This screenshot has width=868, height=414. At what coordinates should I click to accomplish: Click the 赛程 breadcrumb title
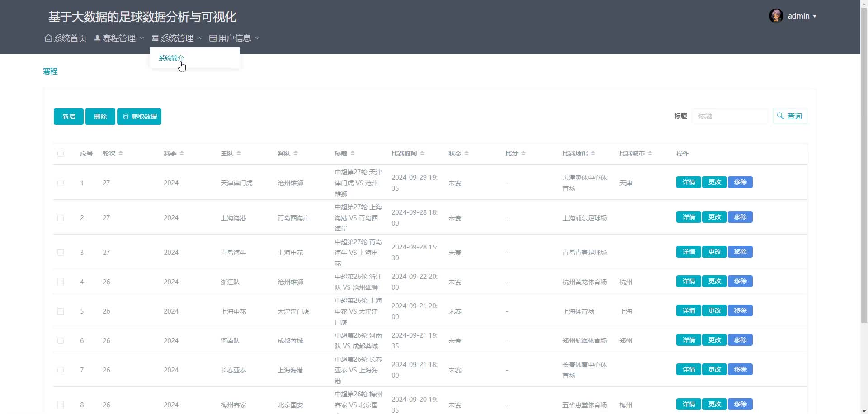50,71
